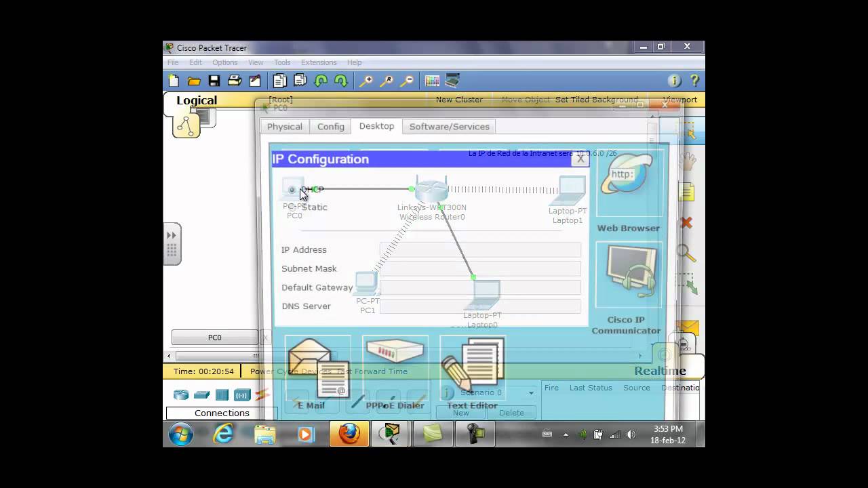Click the IP Address field
The height and width of the screenshot is (488, 868).
[x=481, y=250]
